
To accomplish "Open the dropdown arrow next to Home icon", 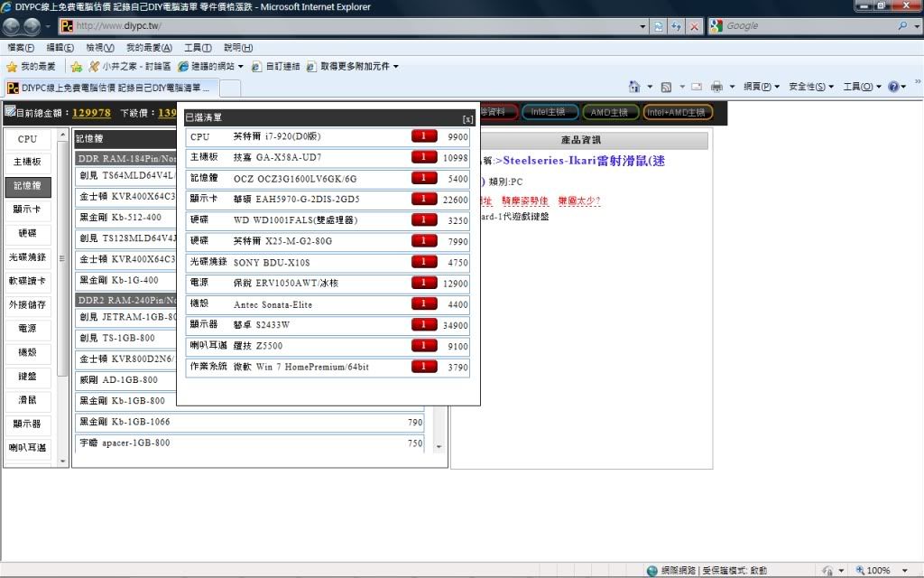I will pos(650,87).
